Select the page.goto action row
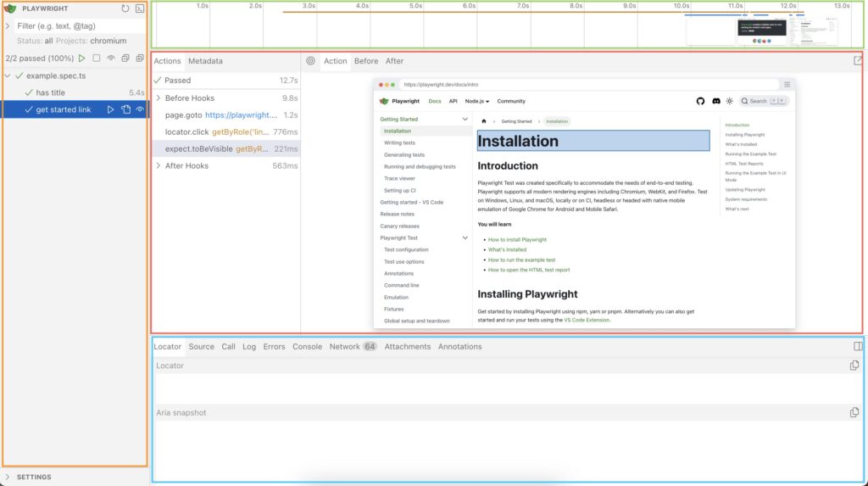Viewport: 868px width, 486px height. [225, 115]
